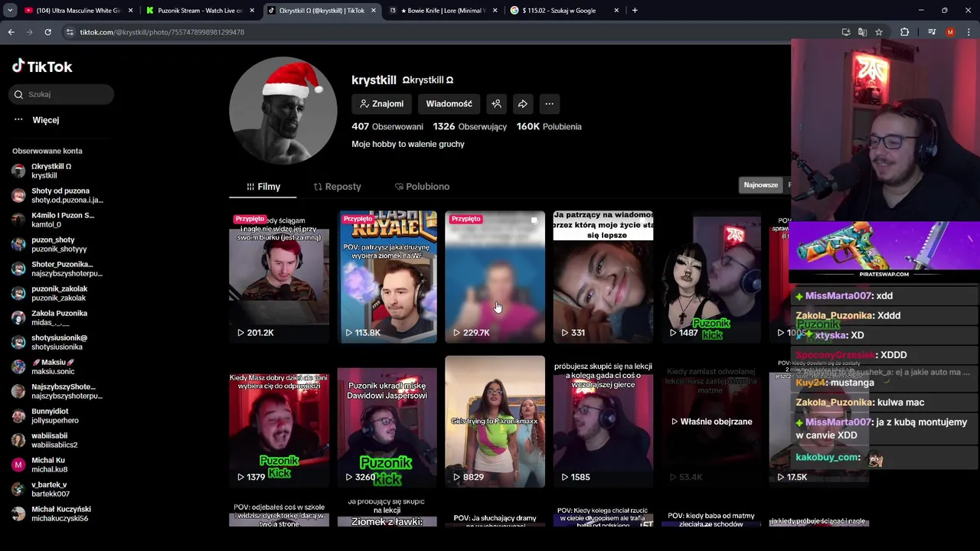Close the Bowie Knife Lore tab
The width and height of the screenshot is (980, 551).
click(x=495, y=11)
